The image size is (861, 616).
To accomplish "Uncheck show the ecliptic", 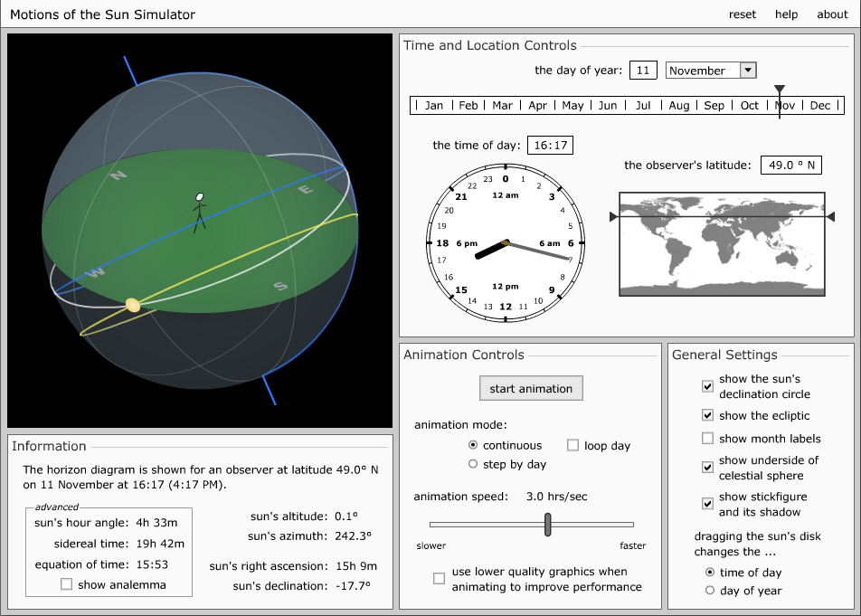I will [708, 415].
